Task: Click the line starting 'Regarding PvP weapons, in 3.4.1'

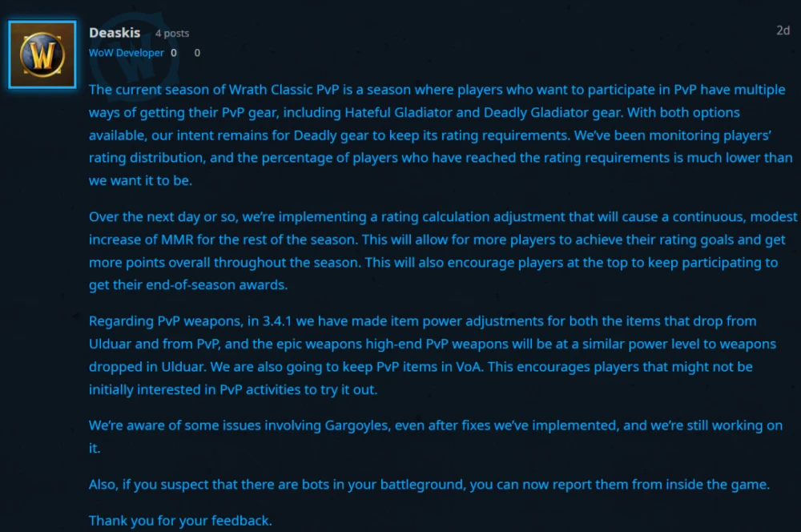Action: coord(422,321)
